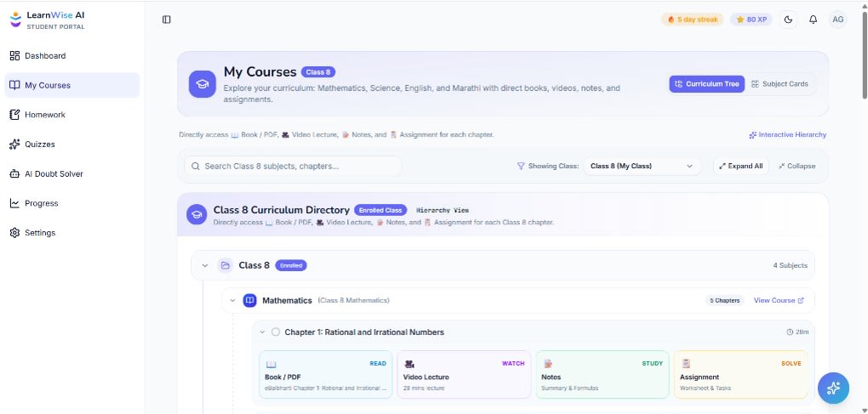The height and width of the screenshot is (414, 868).
Task: Switch to dark mode moon icon
Action: (x=788, y=20)
